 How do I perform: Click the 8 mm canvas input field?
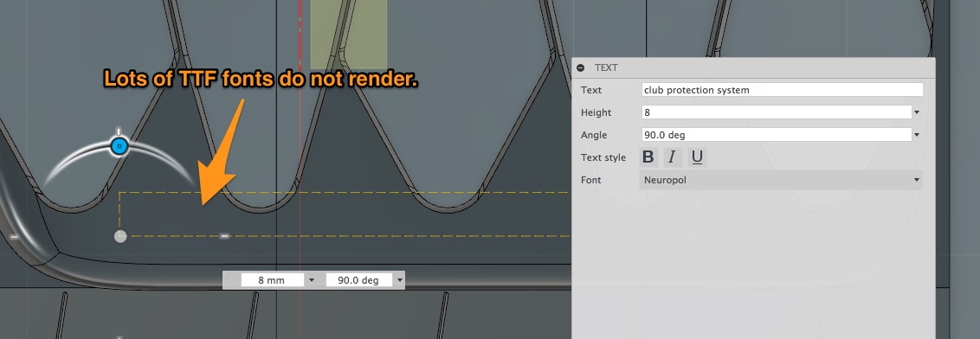click(273, 280)
